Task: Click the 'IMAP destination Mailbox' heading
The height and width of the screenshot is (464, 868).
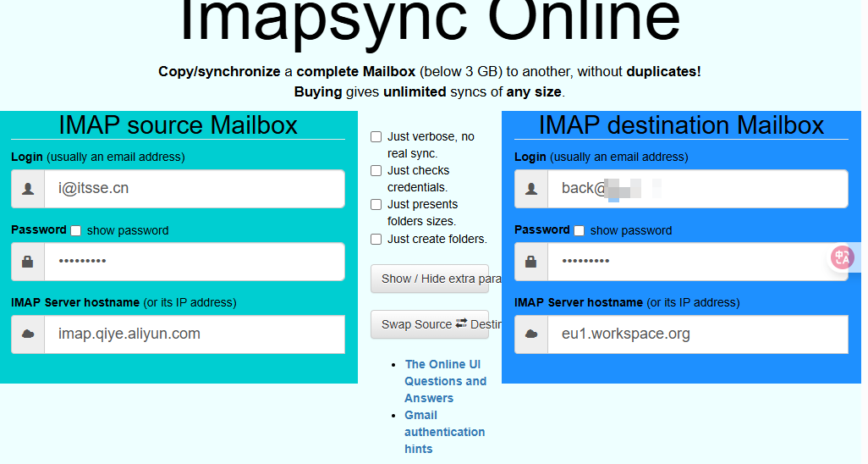Action: coord(681,124)
